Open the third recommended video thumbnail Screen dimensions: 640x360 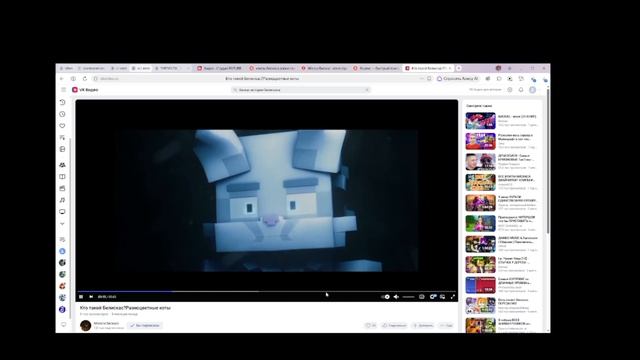[x=481, y=162]
